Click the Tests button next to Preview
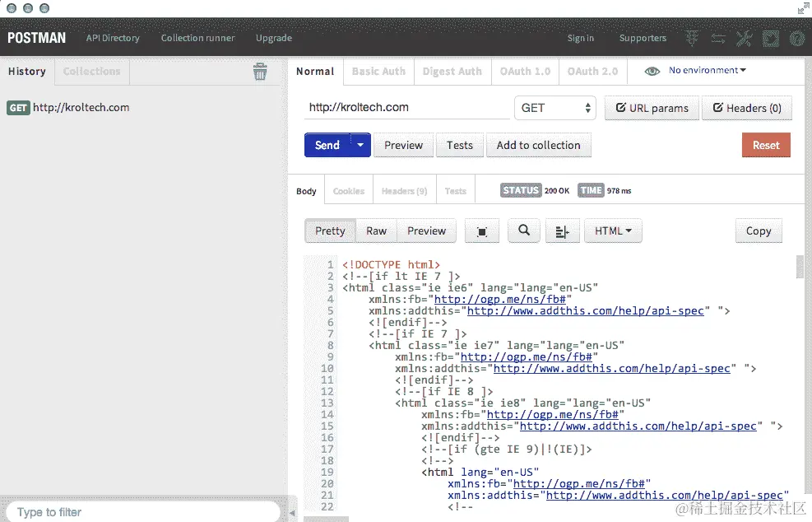Screen dimensions: 812x522 coord(460,145)
